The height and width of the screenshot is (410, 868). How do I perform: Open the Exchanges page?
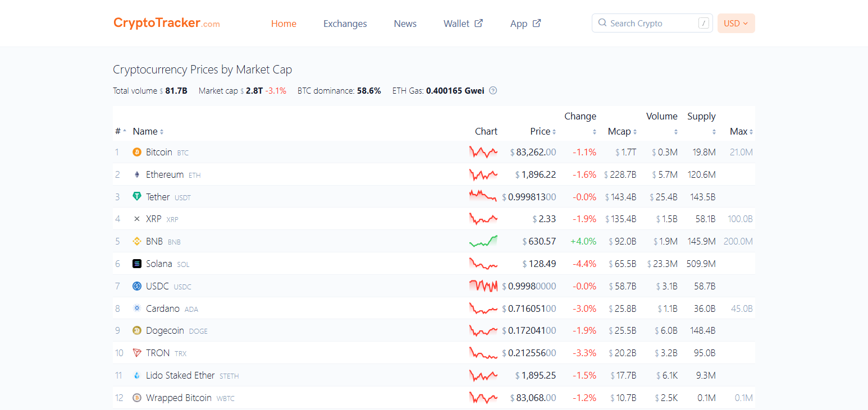click(345, 24)
